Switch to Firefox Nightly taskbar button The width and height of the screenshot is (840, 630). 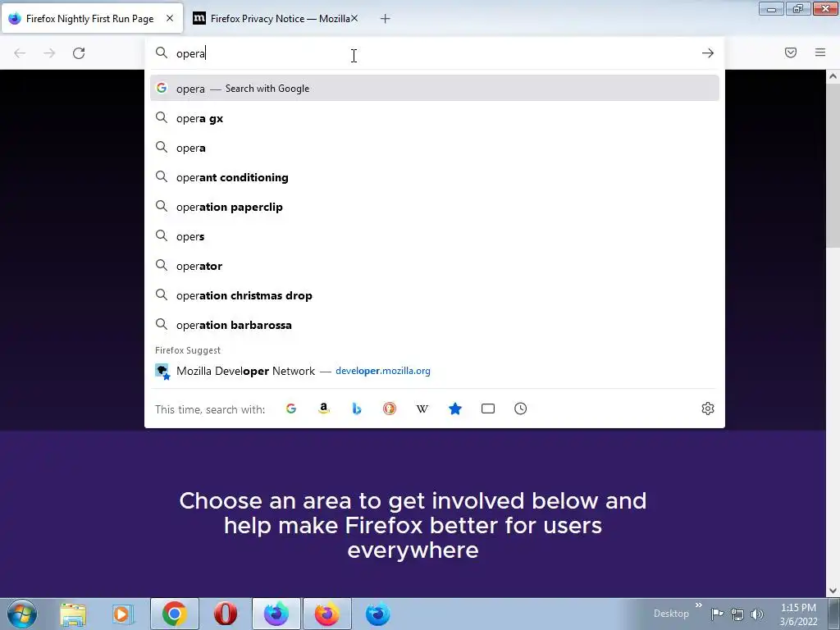(x=276, y=614)
